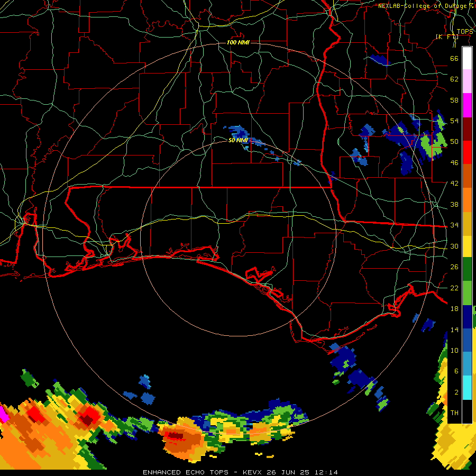This screenshot has height=476, width=476.
Task: Pick the cyan legend swatch
Action: coord(467,388)
